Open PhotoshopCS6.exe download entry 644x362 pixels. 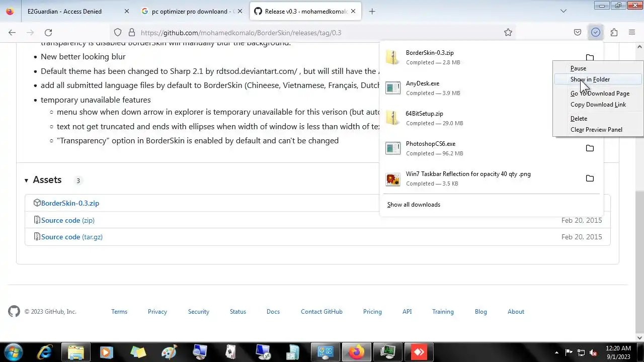pyautogui.click(x=480, y=148)
